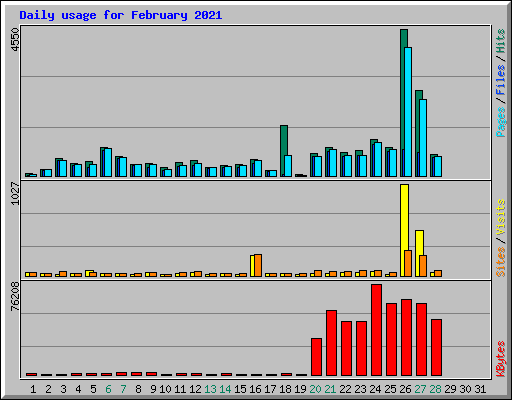Click the green Hits legend label
512x400 pixels.
pos(500,41)
